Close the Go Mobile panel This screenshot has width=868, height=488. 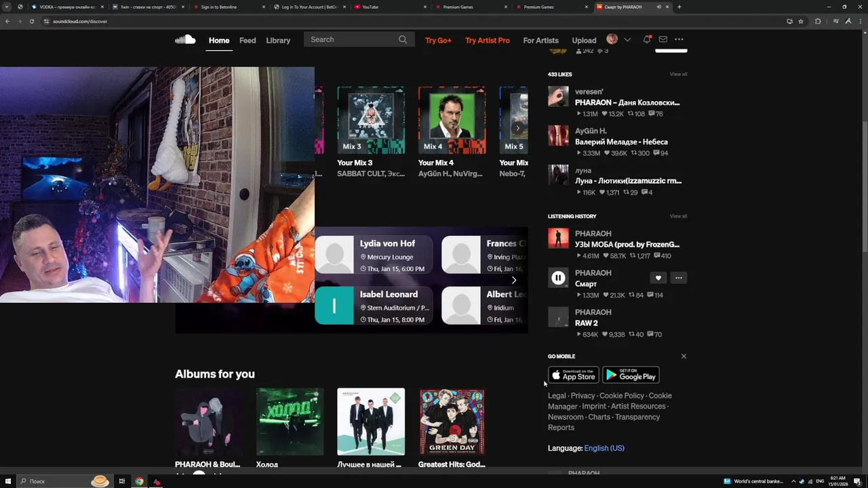(684, 356)
